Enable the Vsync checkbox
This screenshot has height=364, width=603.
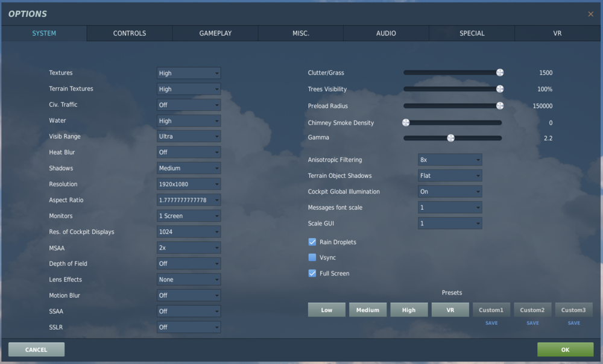click(x=312, y=257)
